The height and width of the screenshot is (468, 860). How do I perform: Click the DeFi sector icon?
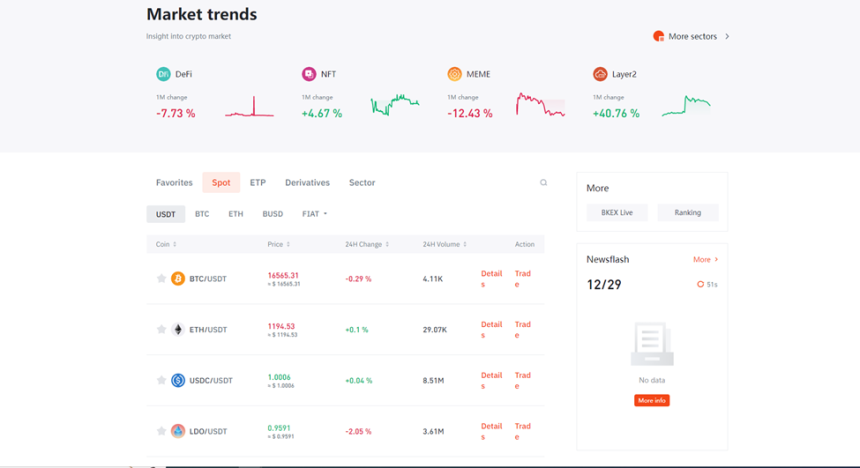(x=163, y=74)
